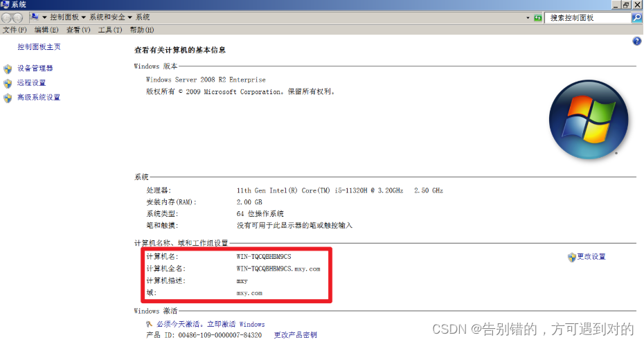Open the 编辑(E) menu
The image size is (644, 342).
tap(46, 30)
